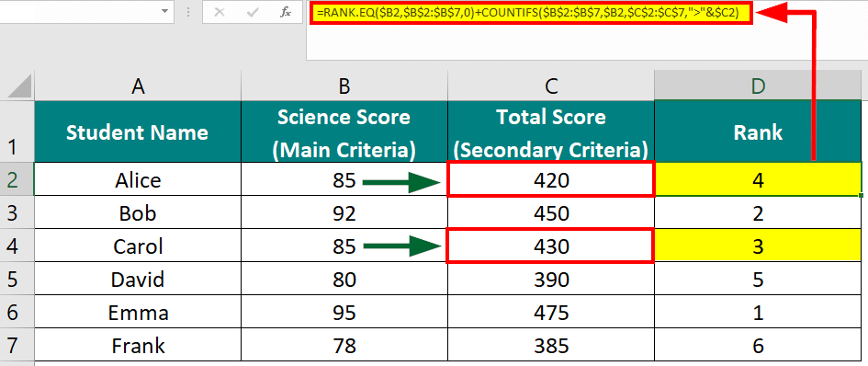Click the Insert Function fx icon

click(286, 12)
